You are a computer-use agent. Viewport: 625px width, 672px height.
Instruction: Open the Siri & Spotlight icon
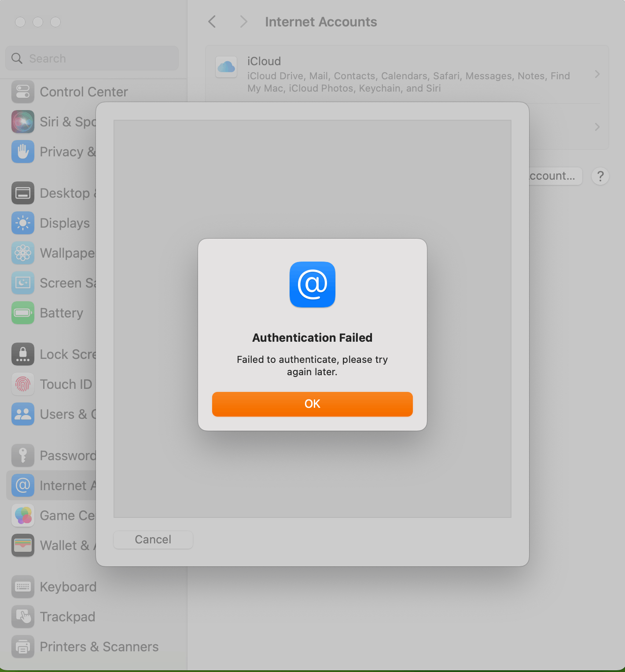23,122
